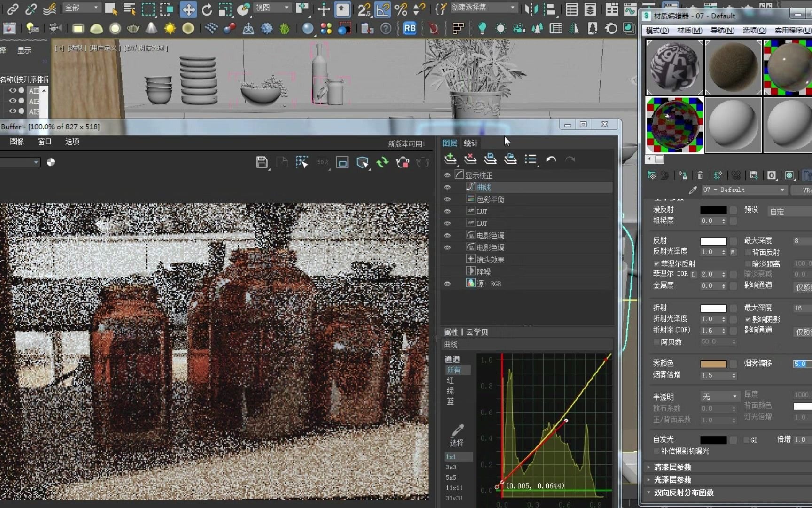This screenshot has height=508, width=812.
Task: Select the follow-mouse render cube icon
Action: click(x=362, y=162)
